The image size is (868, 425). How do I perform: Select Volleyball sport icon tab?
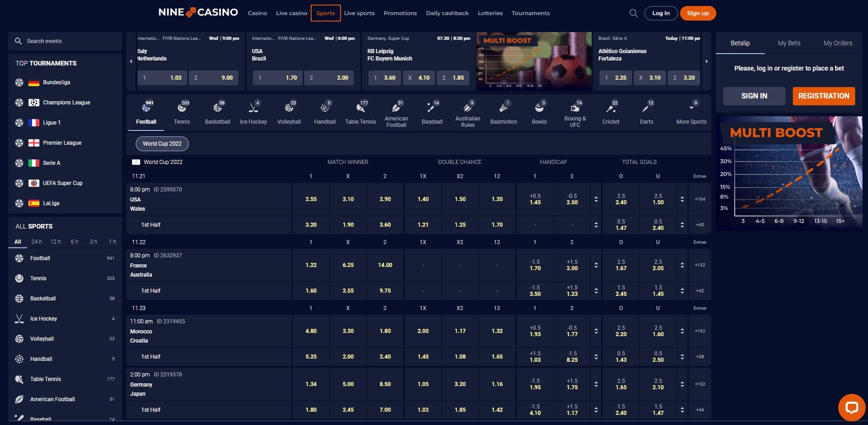coord(289,113)
